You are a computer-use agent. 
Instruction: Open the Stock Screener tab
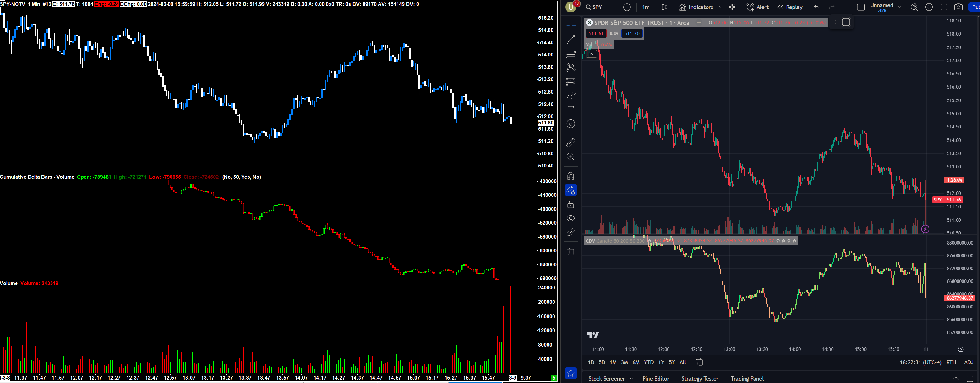[606, 378]
